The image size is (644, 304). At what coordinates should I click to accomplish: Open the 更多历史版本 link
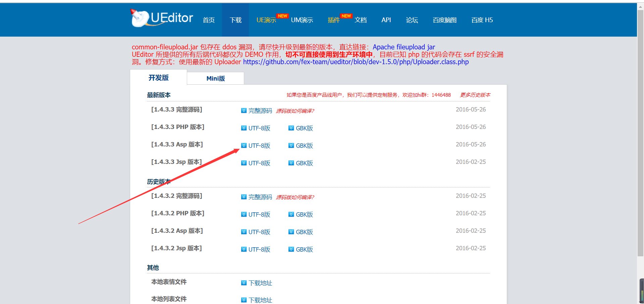475,95
